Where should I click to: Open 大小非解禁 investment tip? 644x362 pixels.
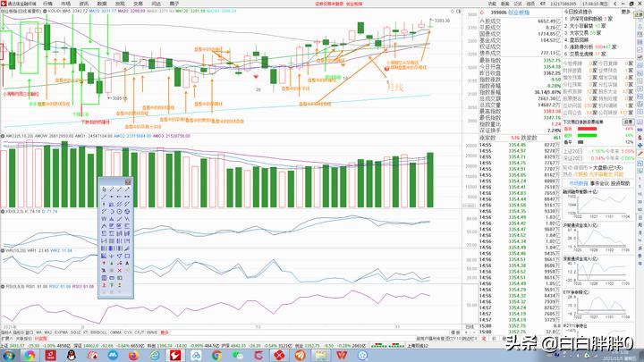tap(585, 26)
